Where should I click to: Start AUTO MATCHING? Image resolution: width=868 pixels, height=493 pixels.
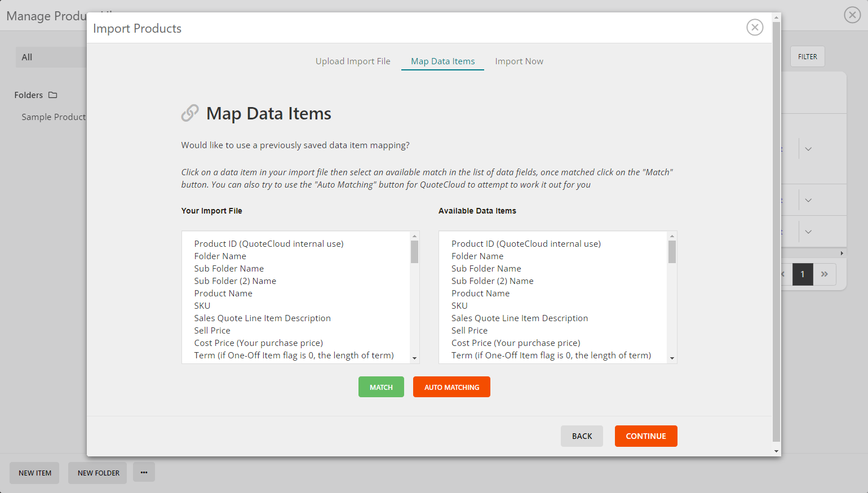pyautogui.click(x=451, y=387)
